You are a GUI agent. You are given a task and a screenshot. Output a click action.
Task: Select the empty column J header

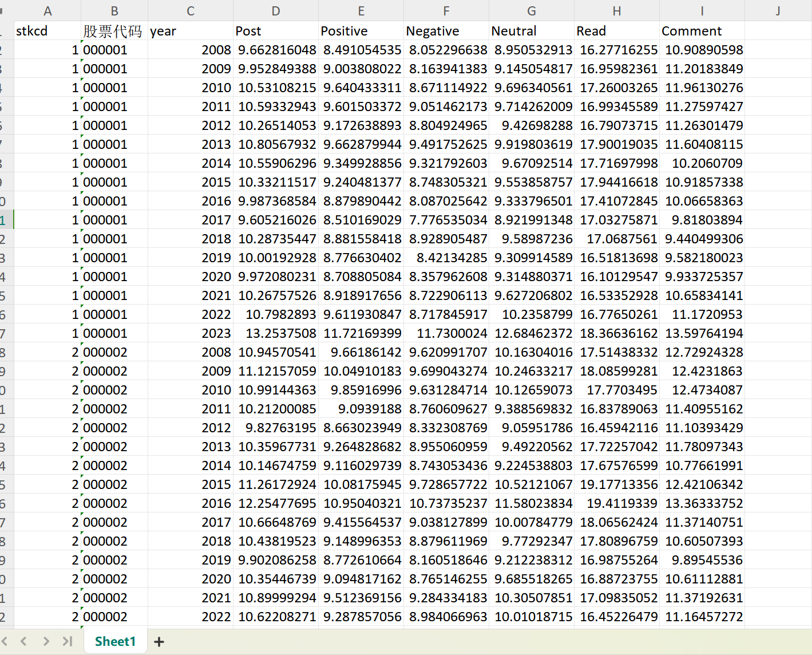(x=778, y=11)
